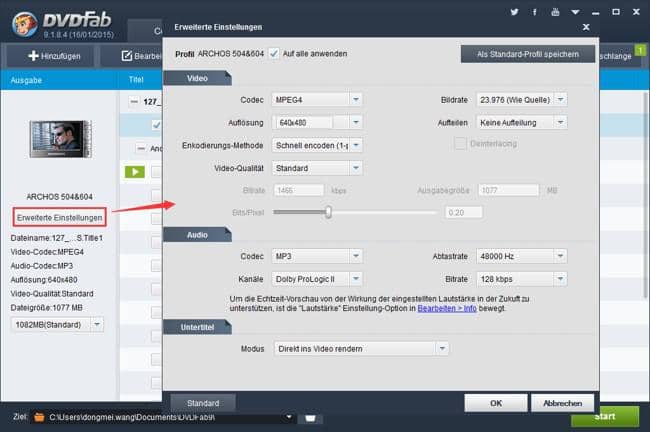The image size is (650, 432).
Task: Select the Video section tab
Action: click(x=197, y=78)
